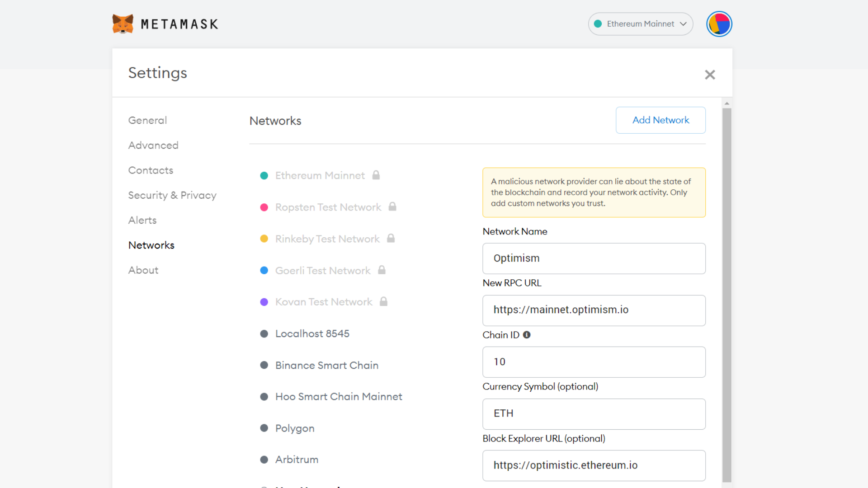Close the Settings panel
This screenshot has width=868, height=488.
[x=710, y=75]
